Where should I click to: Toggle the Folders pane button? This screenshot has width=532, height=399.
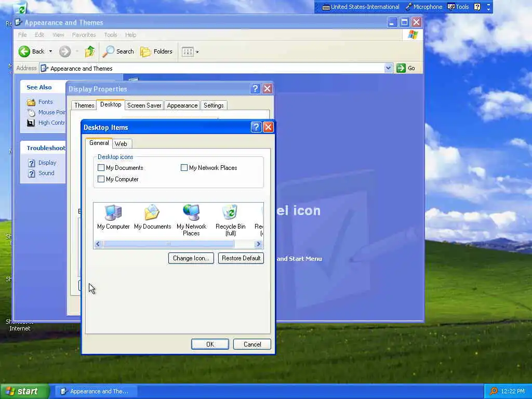coord(156,51)
